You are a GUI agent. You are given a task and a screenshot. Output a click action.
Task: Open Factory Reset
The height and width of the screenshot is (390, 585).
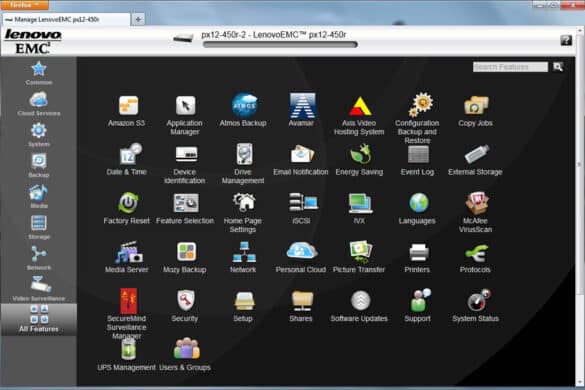point(126,208)
